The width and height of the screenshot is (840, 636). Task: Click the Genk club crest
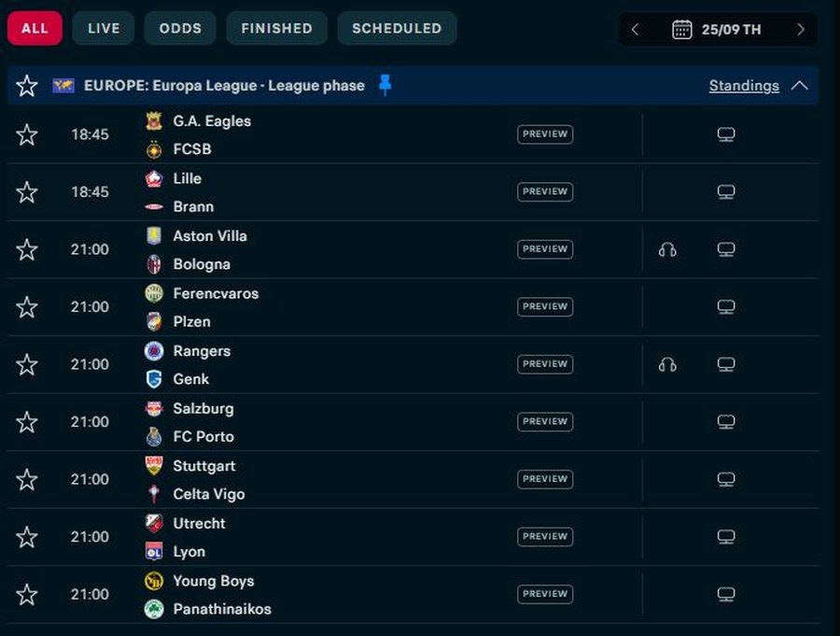154,379
